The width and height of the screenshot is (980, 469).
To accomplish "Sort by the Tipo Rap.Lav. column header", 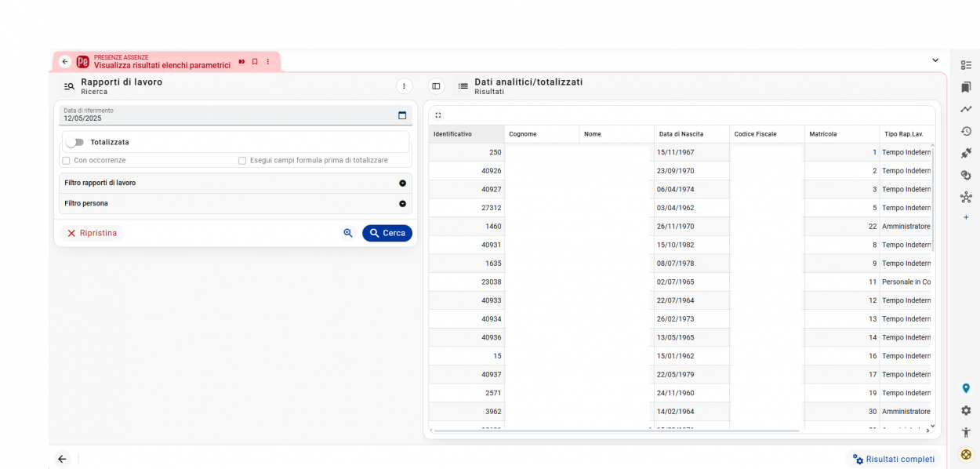I will click(x=905, y=134).
